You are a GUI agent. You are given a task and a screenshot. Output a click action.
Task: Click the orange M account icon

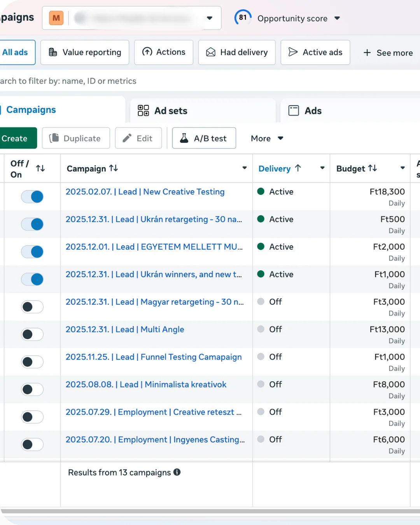tap(56, 18)
